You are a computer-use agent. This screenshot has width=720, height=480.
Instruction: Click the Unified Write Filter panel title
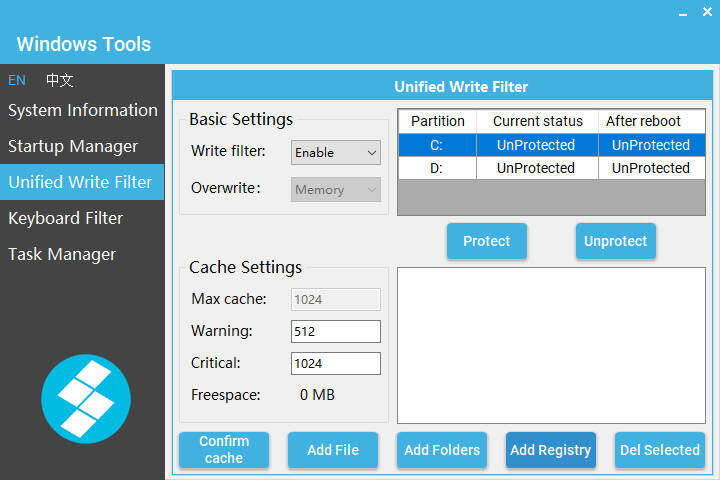(x=461, y=87)
